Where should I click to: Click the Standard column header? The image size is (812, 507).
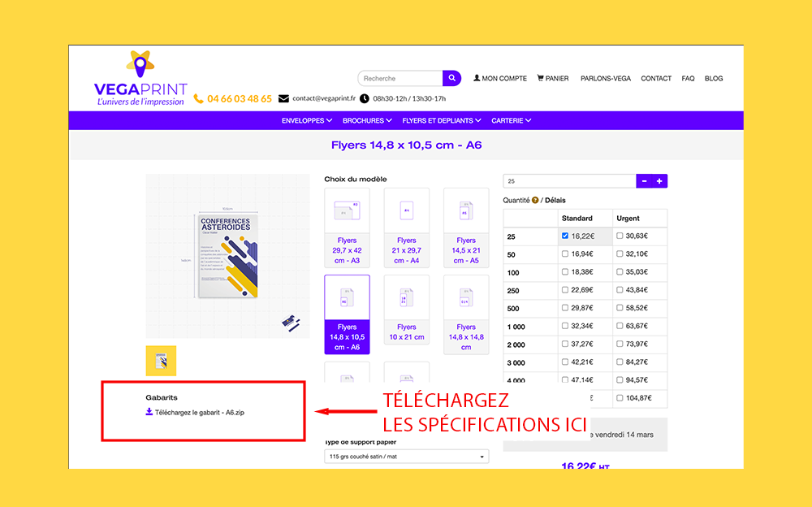pos(577,219)
